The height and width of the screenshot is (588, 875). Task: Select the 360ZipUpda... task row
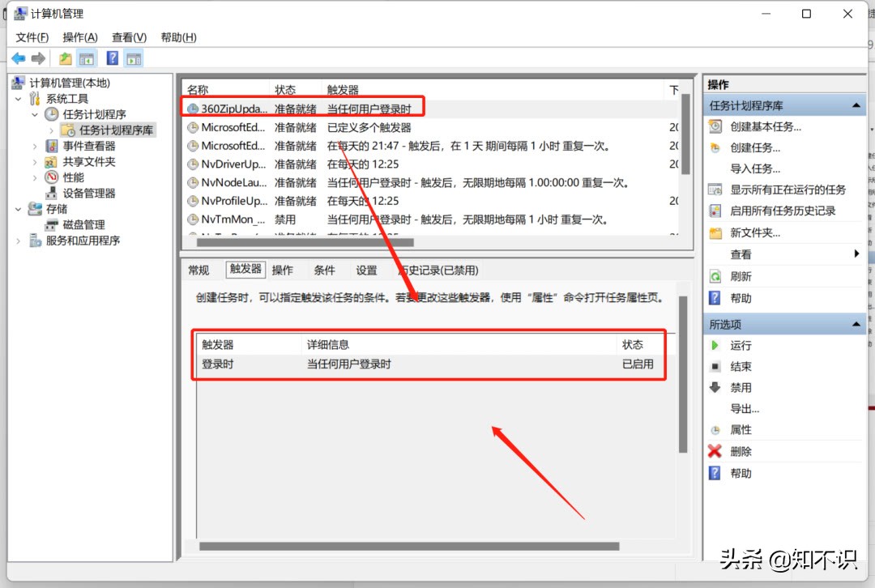[x=430, y=109]
